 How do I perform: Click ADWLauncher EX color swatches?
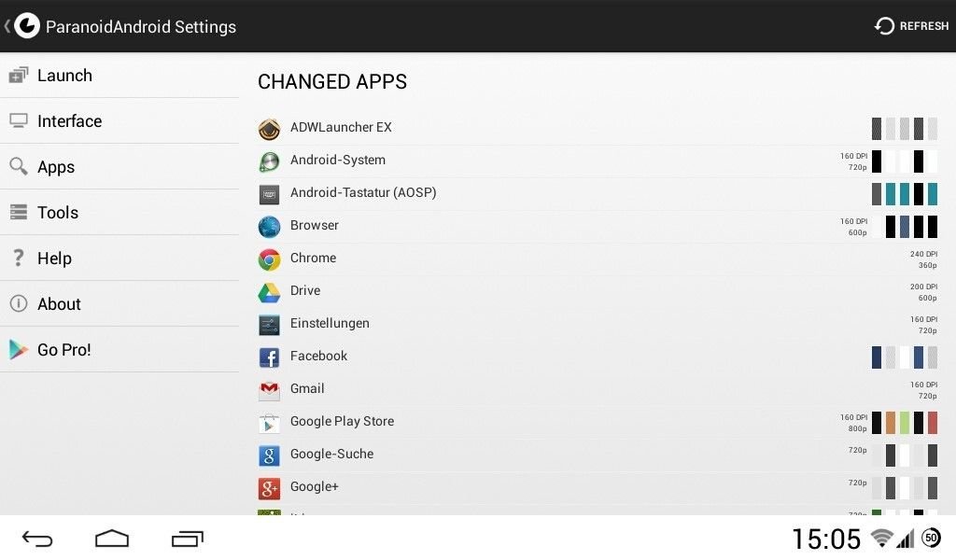tap(904, 129)
